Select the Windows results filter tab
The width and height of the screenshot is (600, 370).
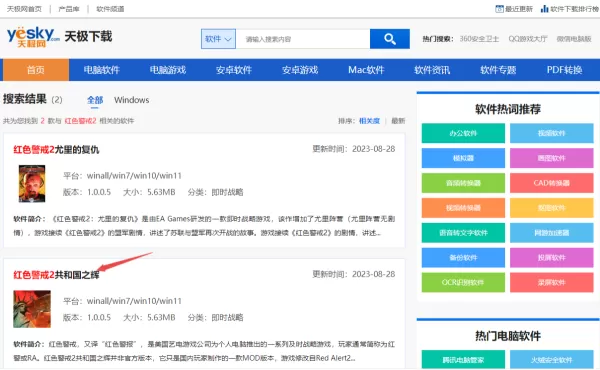click(132, 100)
